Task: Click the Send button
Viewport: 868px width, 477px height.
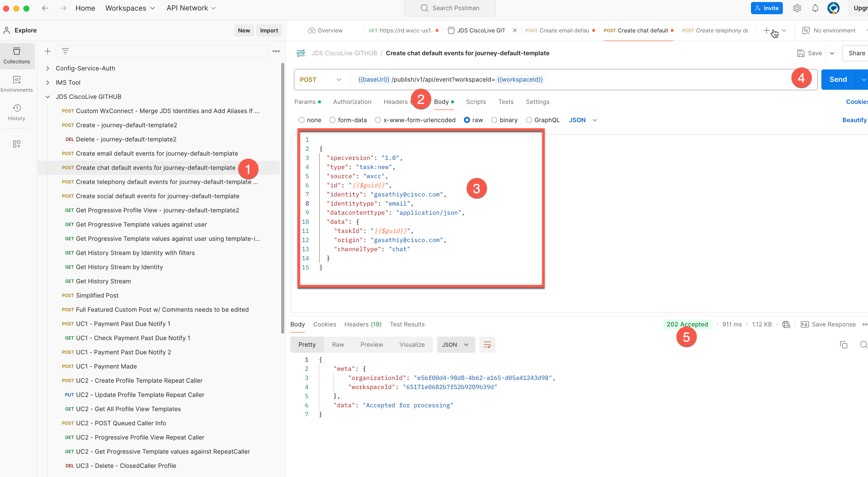Action: tap(838, 80)
